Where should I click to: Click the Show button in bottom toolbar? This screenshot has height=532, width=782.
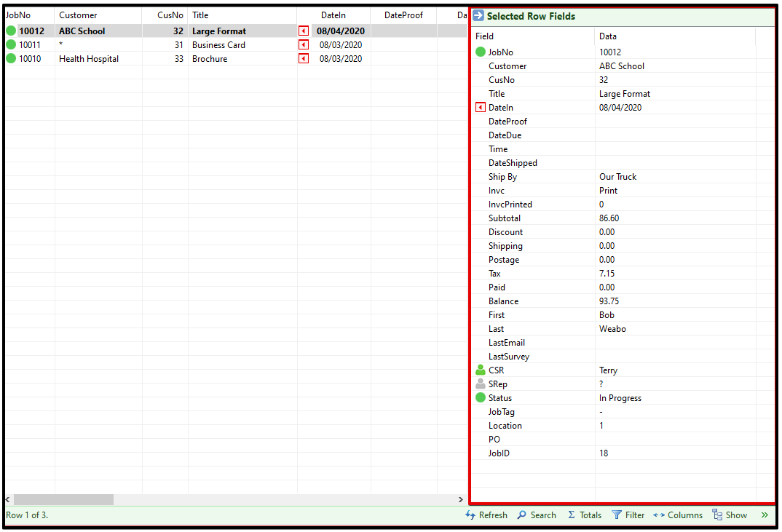[730, 515]
